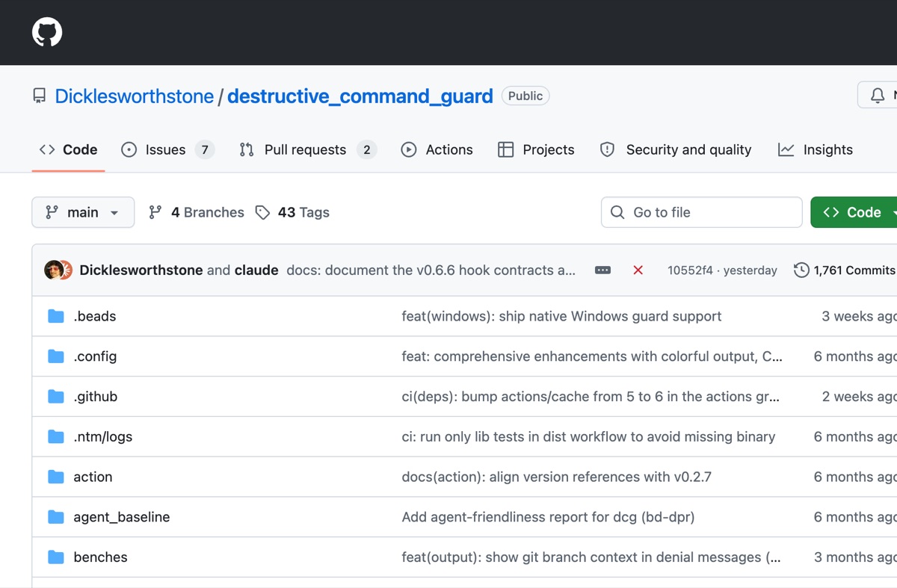Click the repository book icon beside Dicklesworthstone

(39, 96)
